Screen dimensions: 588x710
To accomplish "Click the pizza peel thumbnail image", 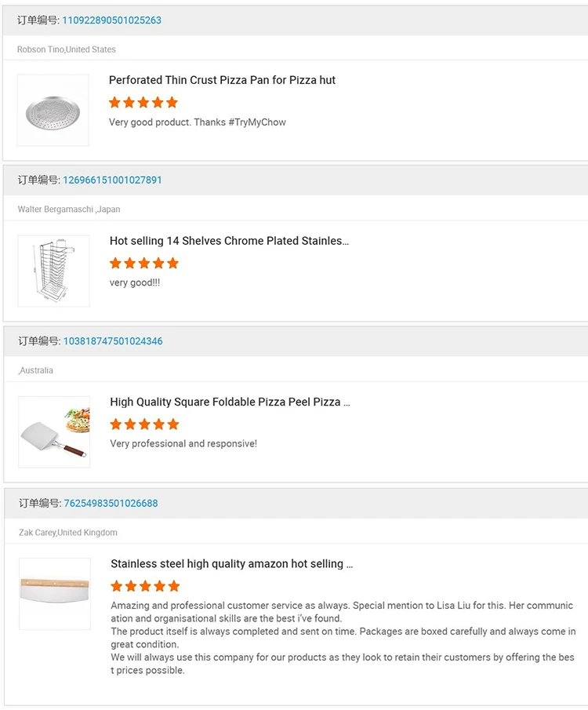I will point(53,431).
